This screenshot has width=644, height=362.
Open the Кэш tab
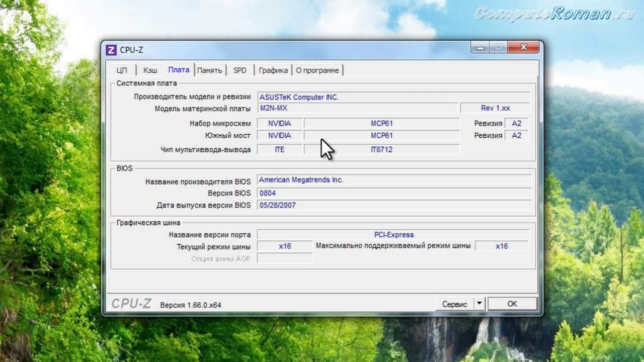[150, 70]
